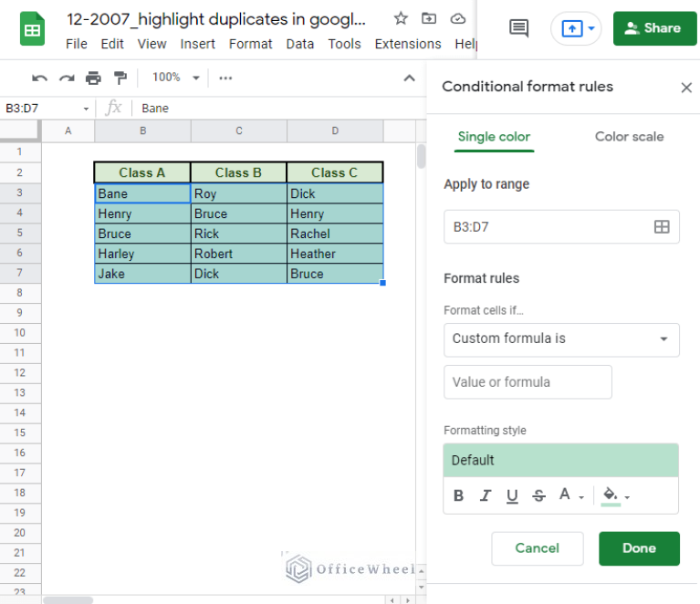Open the Format menu
Image resolution: width=700 pixels, height=604 pixels.
[250, 44]
